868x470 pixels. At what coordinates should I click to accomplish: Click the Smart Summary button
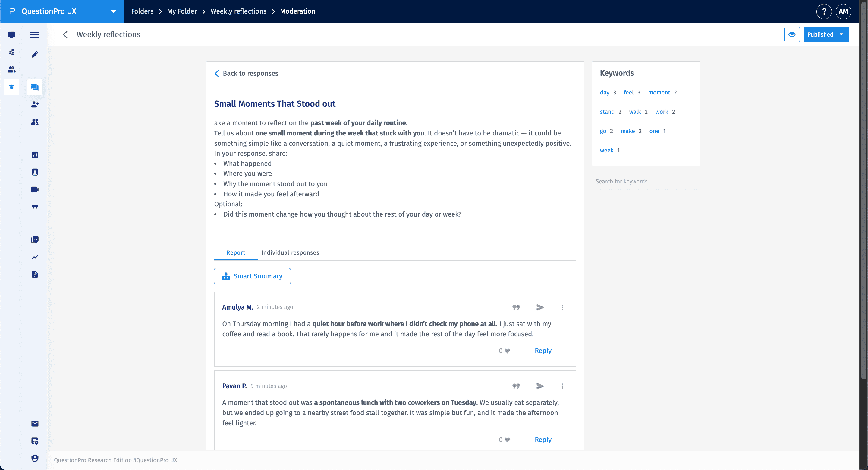pos(252,276)
